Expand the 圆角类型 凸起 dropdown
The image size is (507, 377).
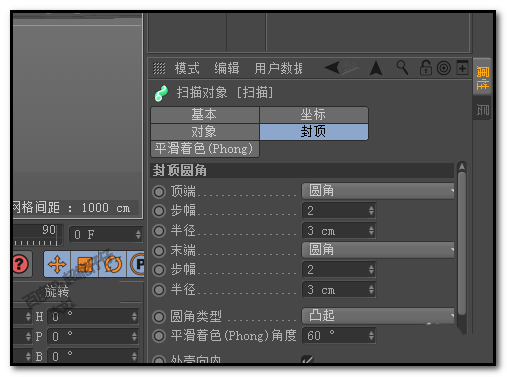point(378,316)
